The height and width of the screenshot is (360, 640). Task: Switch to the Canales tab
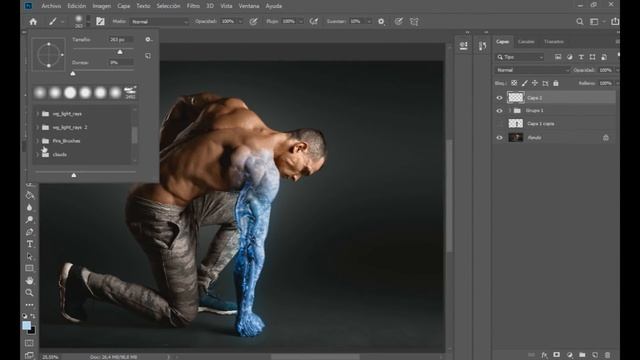coord(526,42)
